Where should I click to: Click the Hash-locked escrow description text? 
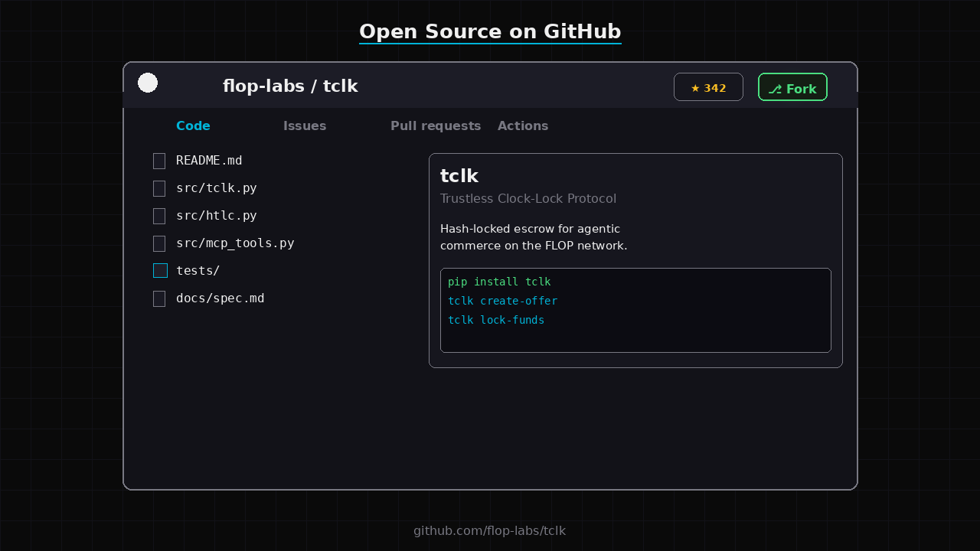coord(534,237)
